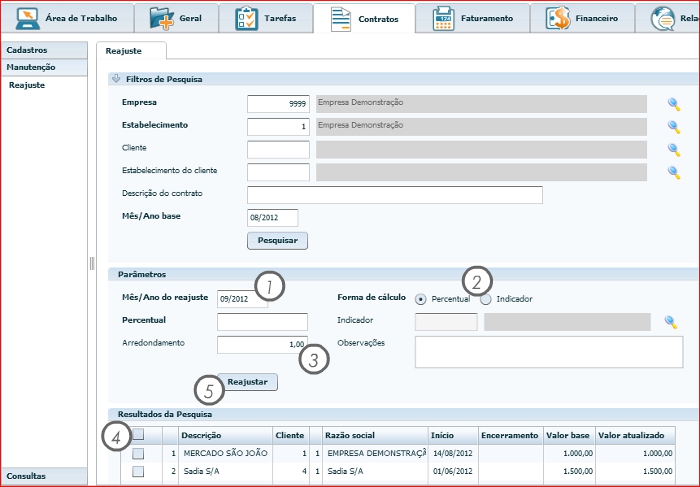Click the Empresa code field
Viewport: 700px width, 487px height.
[278, 104]
